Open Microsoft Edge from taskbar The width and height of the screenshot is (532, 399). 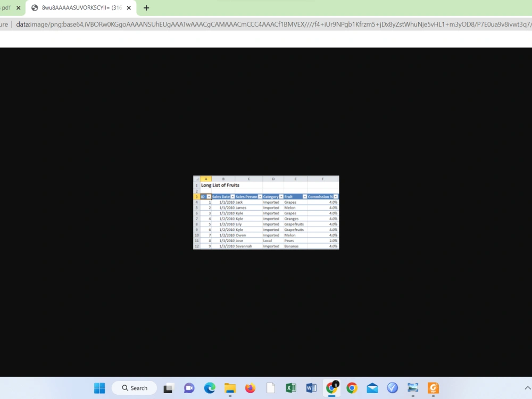point(210,388)
